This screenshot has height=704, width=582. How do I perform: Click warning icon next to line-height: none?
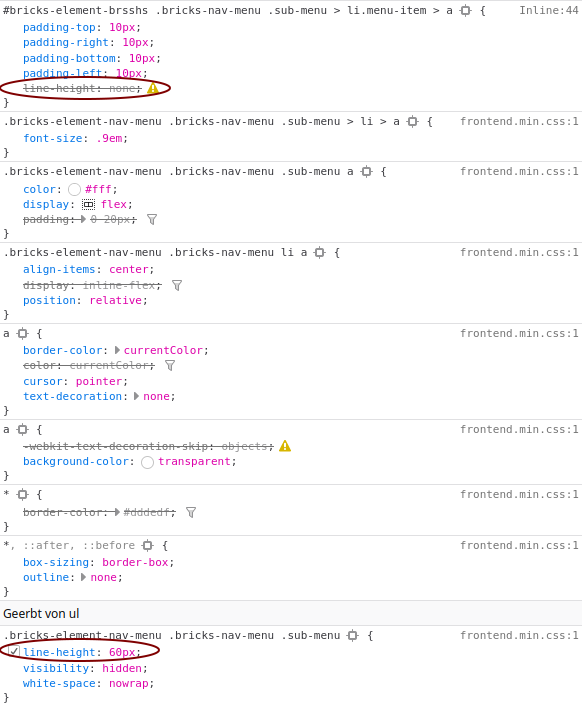click(153, 88)
